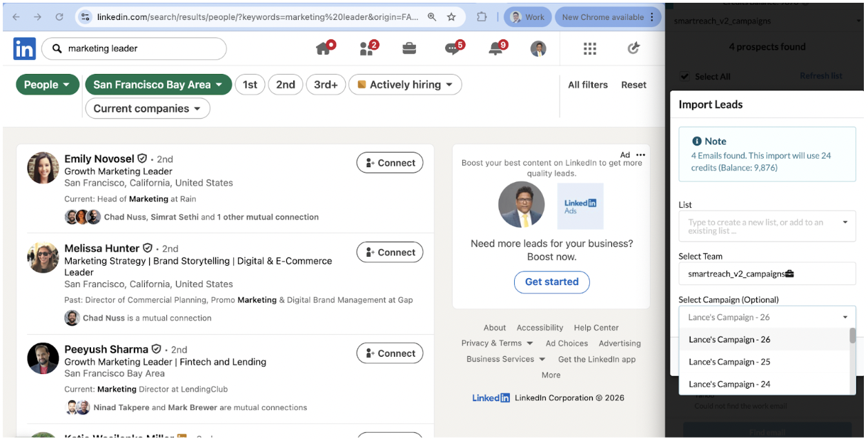This screenshot has width=868, height=439.
Task: Open the Actively hiring filter dropdown
Action: click(405, 85)
